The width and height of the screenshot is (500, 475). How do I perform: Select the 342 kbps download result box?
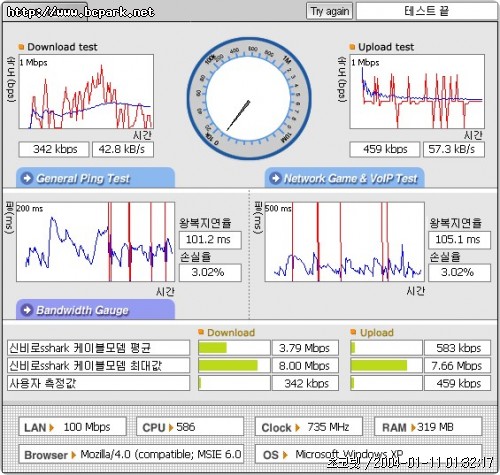coord(54,149)
